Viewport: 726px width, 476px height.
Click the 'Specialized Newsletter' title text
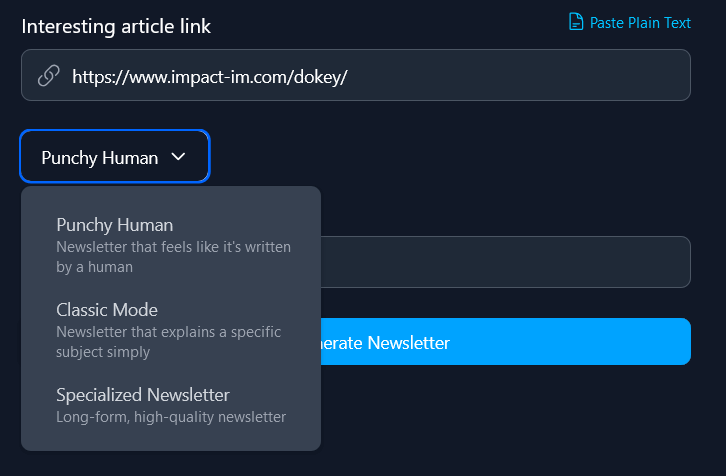(x=143, y=395)
